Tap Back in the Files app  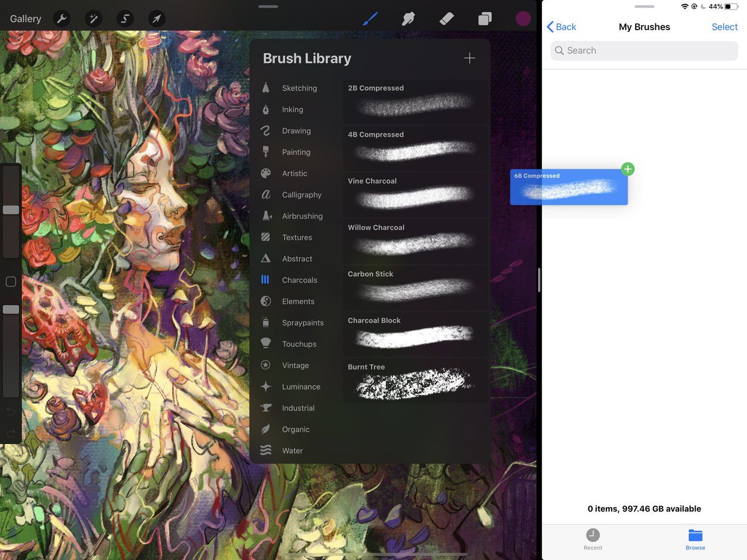pos(561,26)
